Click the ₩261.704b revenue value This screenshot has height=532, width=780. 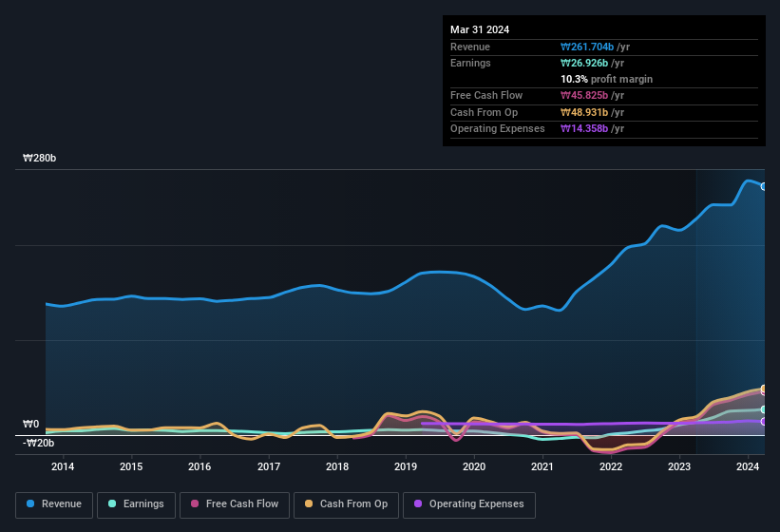587,47
